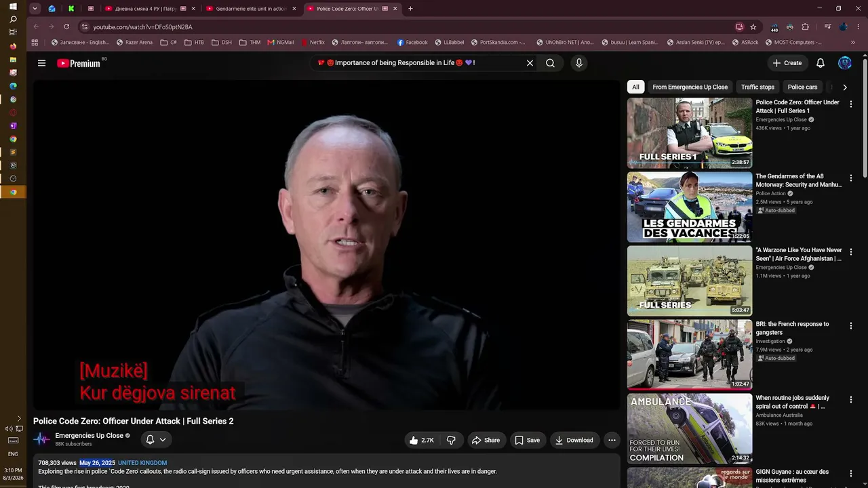Close the Gendarmerie elite unit tab
The image size is (868, 488).
pyautogui.click(x=294, y=9)
